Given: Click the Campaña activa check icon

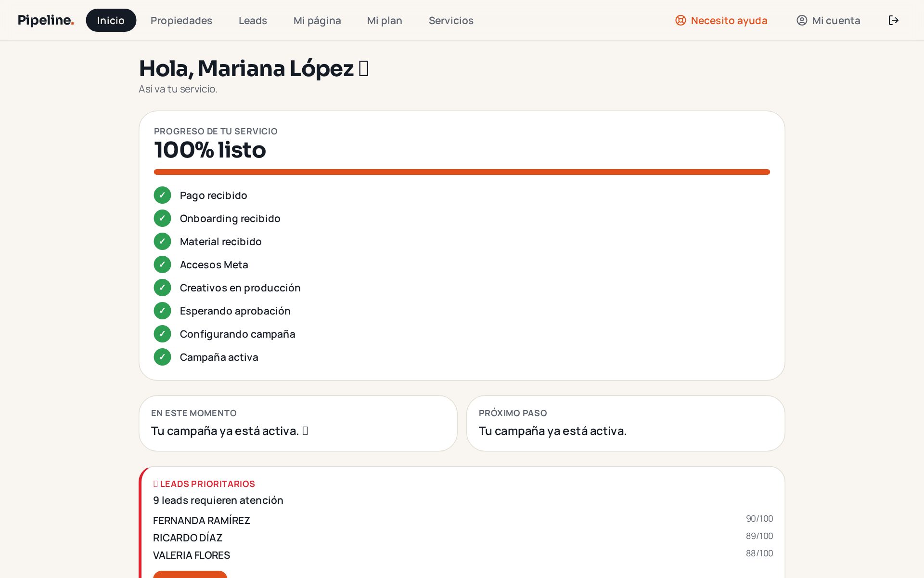Looking at the screenshot, I should tap(162, 357).
